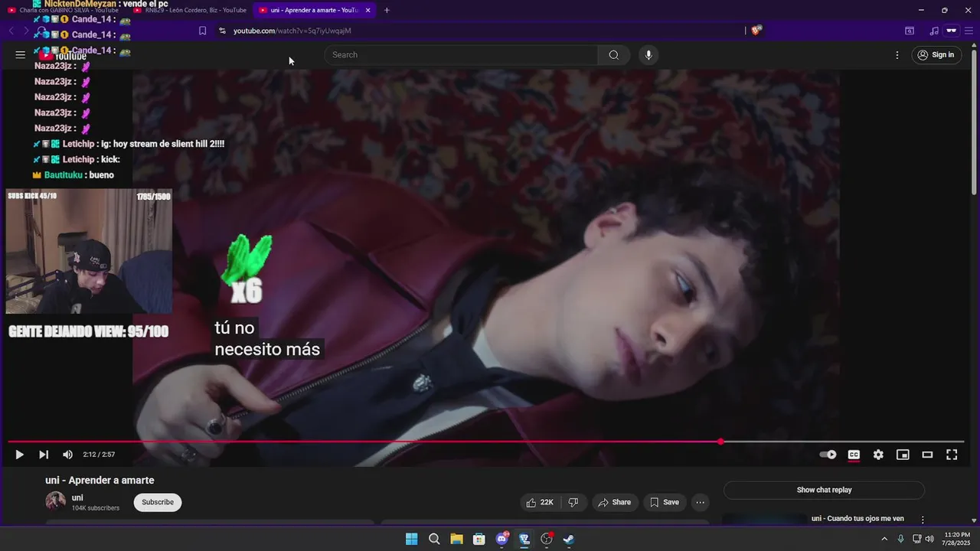Screen dimensions: 980x551
Task: Subscribe to the uni channel
Action: [x=158, y=502]
